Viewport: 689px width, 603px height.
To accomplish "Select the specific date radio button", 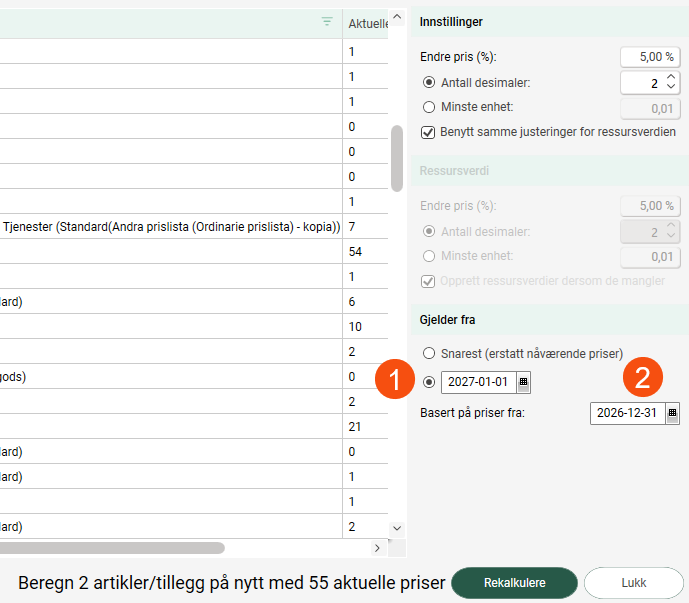I will click(429, 382).
